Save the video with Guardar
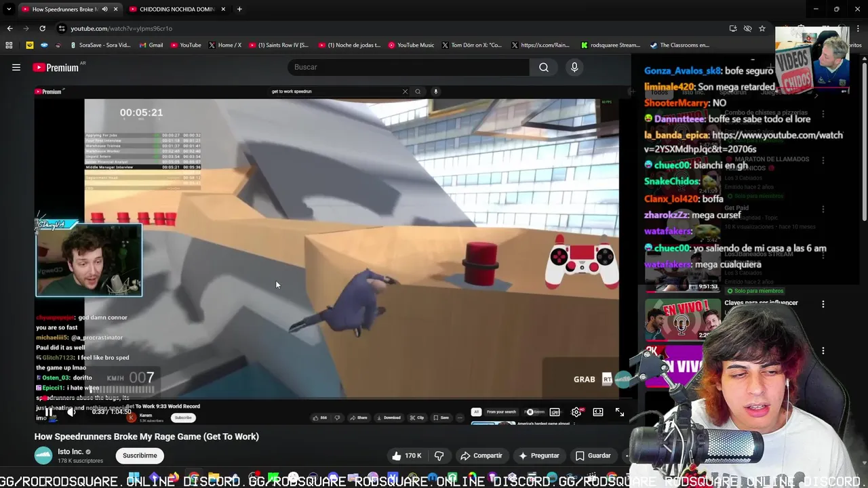Viewport: 868px width, 488px height. 593,455
